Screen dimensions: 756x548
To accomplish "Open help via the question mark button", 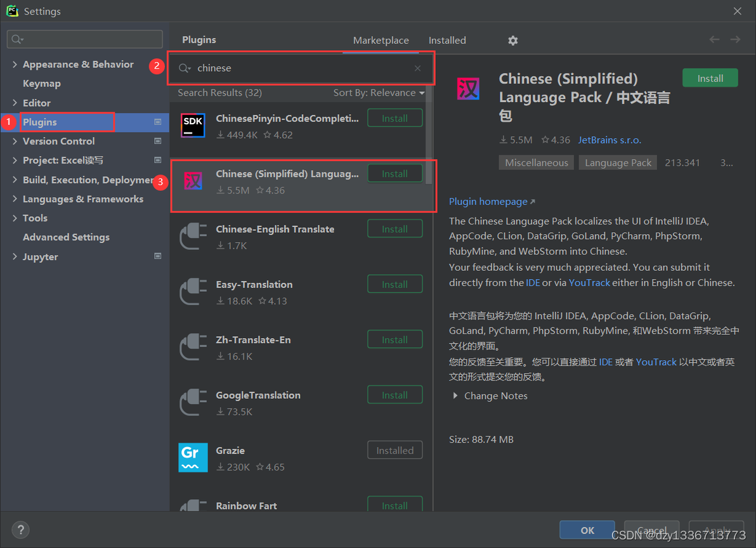I will [x=21, y=530].
